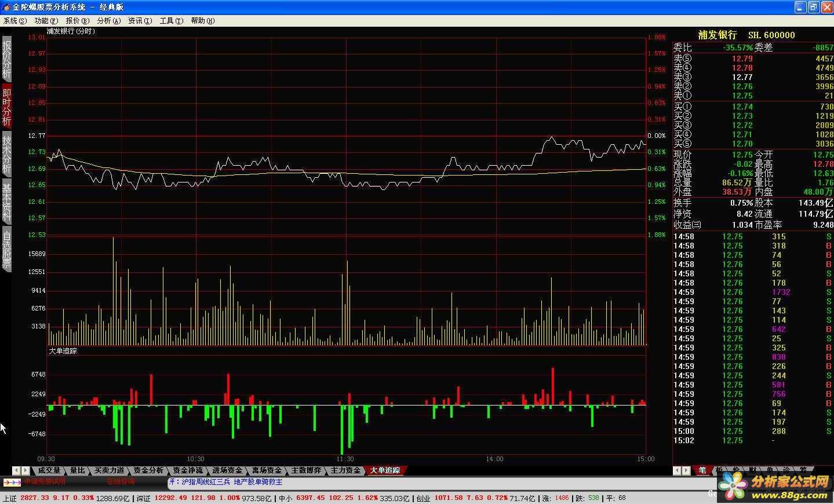Open the 报价(B) menu

[x=78, y=20]
